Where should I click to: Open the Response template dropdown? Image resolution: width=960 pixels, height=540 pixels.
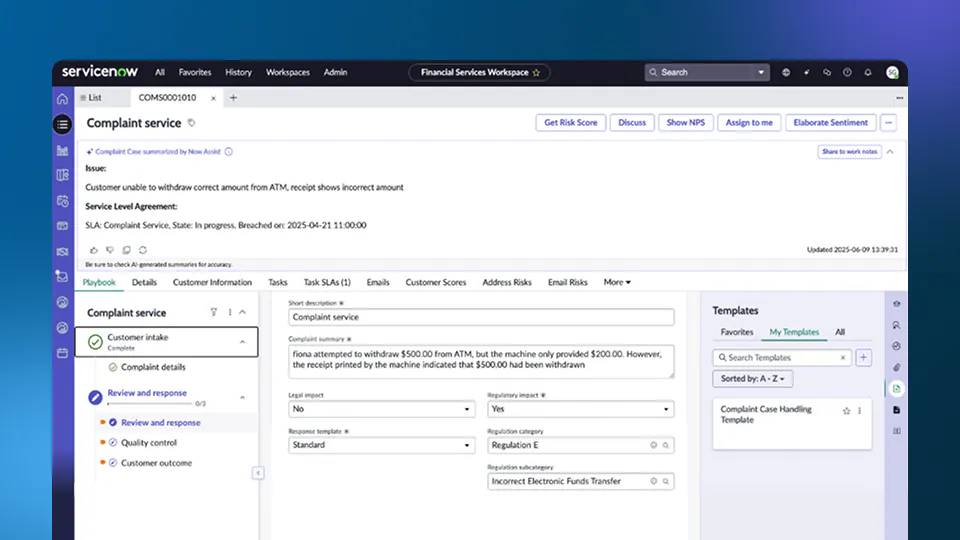tap(381, 445)
